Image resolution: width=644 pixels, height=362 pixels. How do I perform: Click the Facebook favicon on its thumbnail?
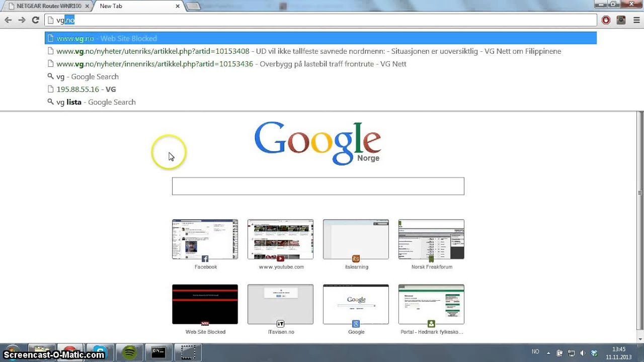coord(205,259)
